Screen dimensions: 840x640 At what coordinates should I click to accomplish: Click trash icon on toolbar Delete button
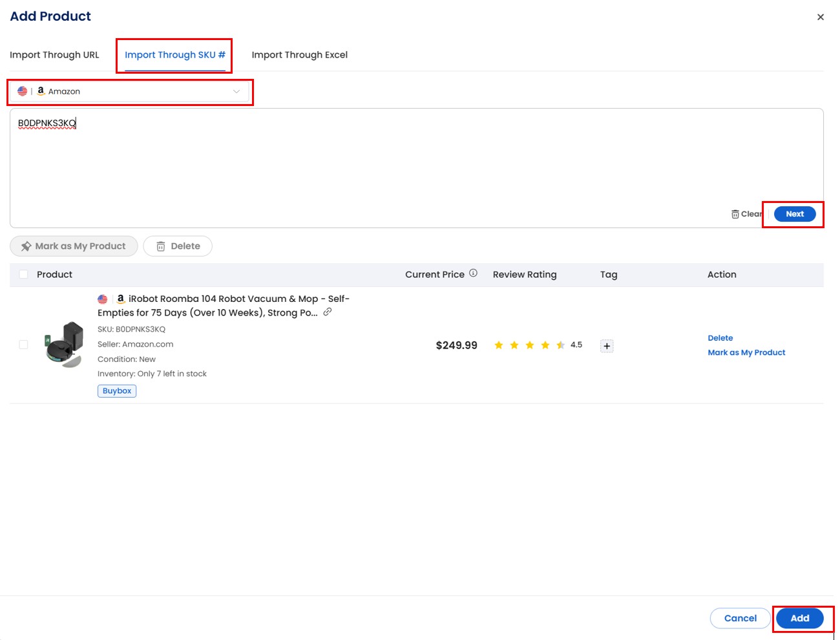click(161, 246)
